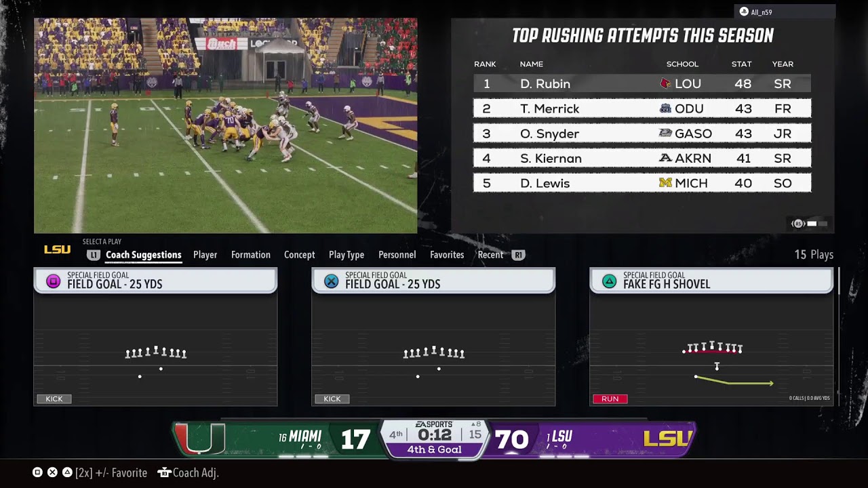Image resolution: width=868 pixels, height=488 pixels.
Task: Click the Top Rushing Attempts This Season title
Action: tap(642, 36)
